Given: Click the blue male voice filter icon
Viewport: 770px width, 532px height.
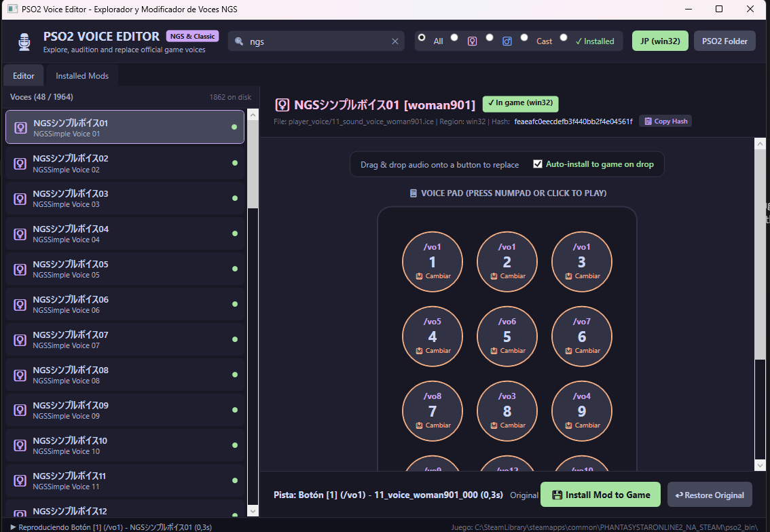Looking at the screenshot, I should [x=507, y=41].
